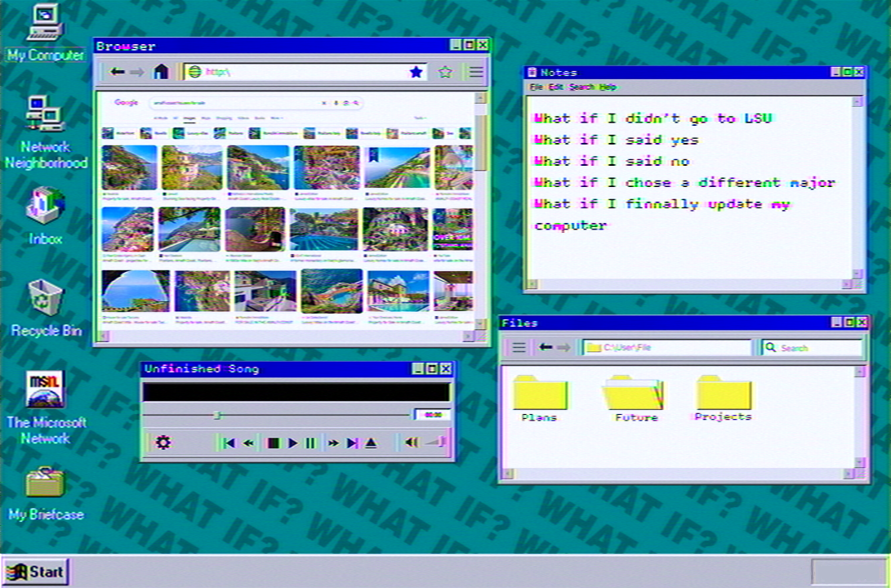The image size is (891, 588).
Task: Click the filled blue star bookmark icon
Action: (x=416, y=72)
